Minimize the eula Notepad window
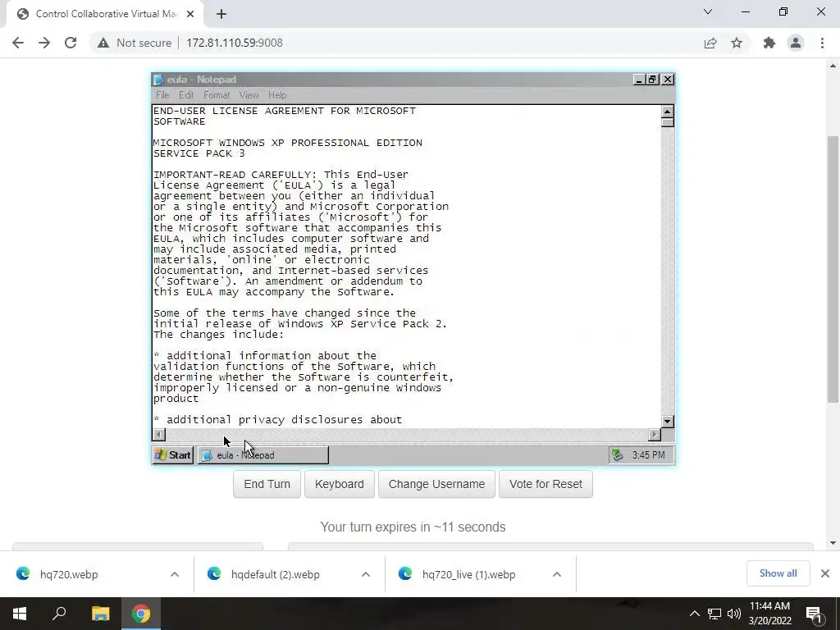This screenshot has height=630, width=840. [x=638, y=80]
